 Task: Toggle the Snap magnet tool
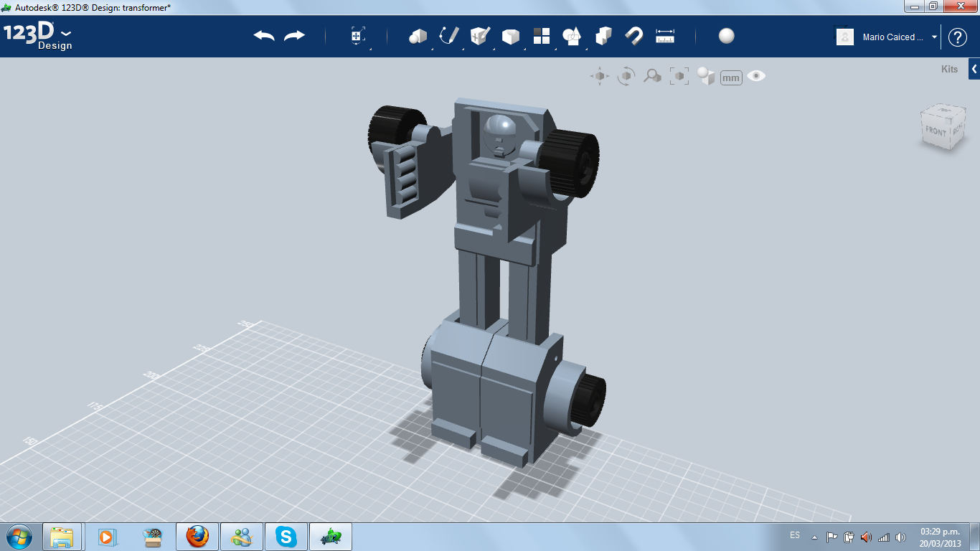634,36
